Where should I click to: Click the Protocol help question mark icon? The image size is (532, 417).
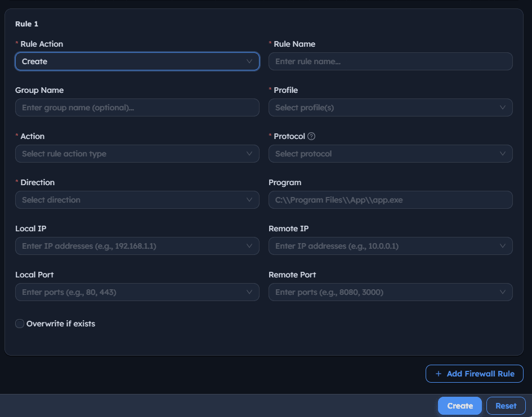(x=311, y=136)
